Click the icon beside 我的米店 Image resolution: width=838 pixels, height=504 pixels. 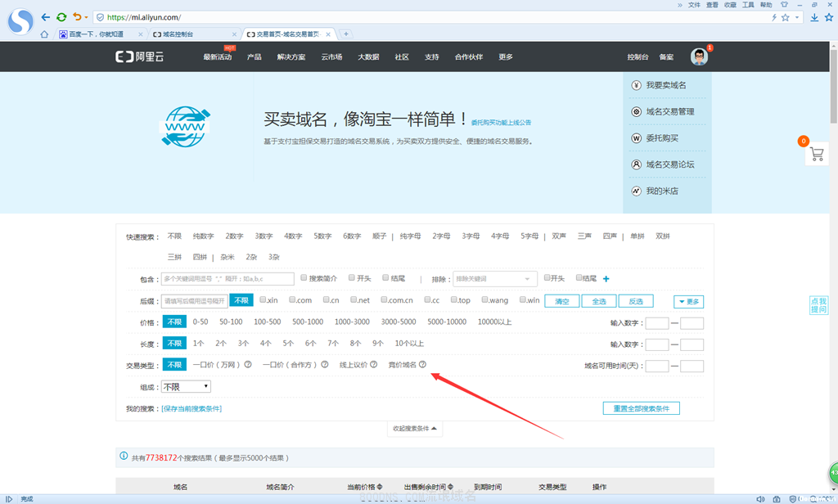click(x=636, y=191)
